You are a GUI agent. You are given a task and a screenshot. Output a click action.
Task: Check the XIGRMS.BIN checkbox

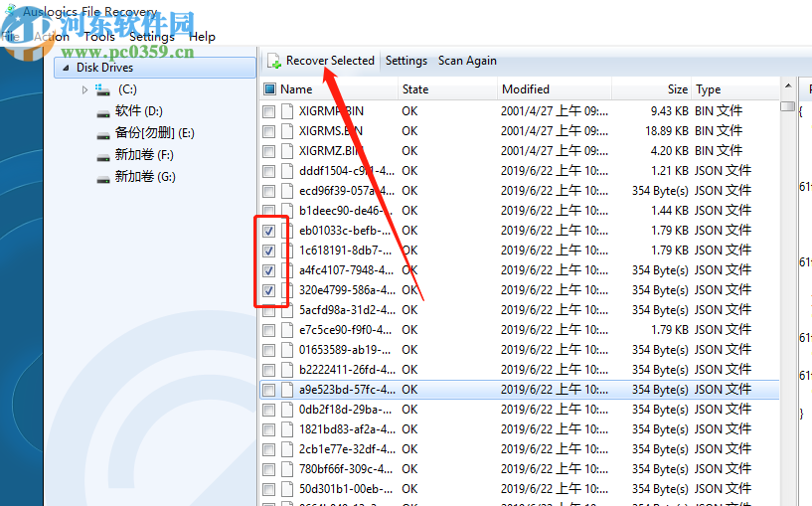268,131
